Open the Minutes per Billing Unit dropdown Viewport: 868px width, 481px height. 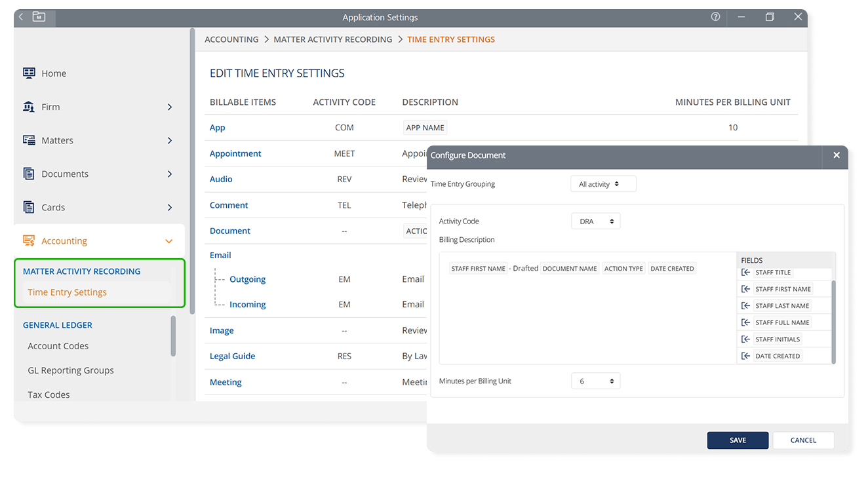click(595, 381)
